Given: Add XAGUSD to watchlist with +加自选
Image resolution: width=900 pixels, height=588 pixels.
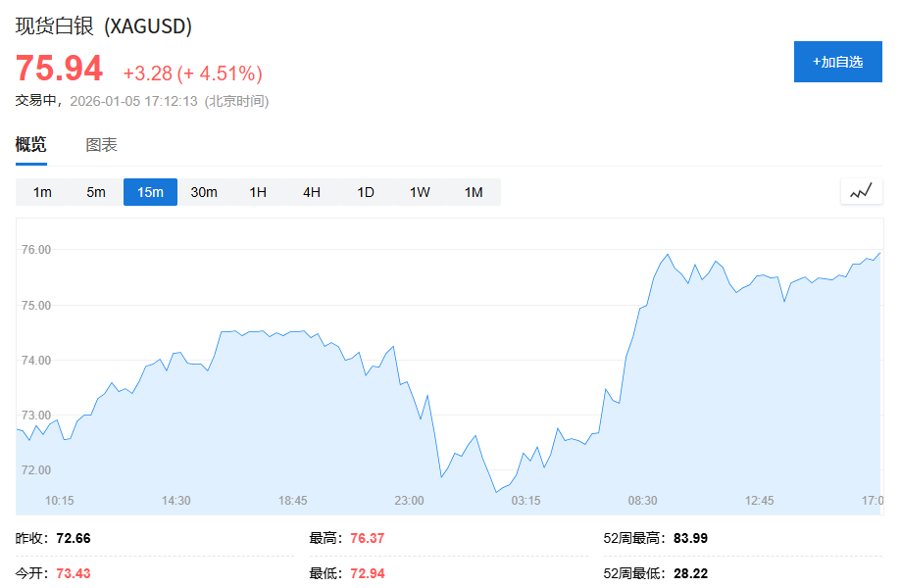Looking at the screenshot, I should pos(837,62).
